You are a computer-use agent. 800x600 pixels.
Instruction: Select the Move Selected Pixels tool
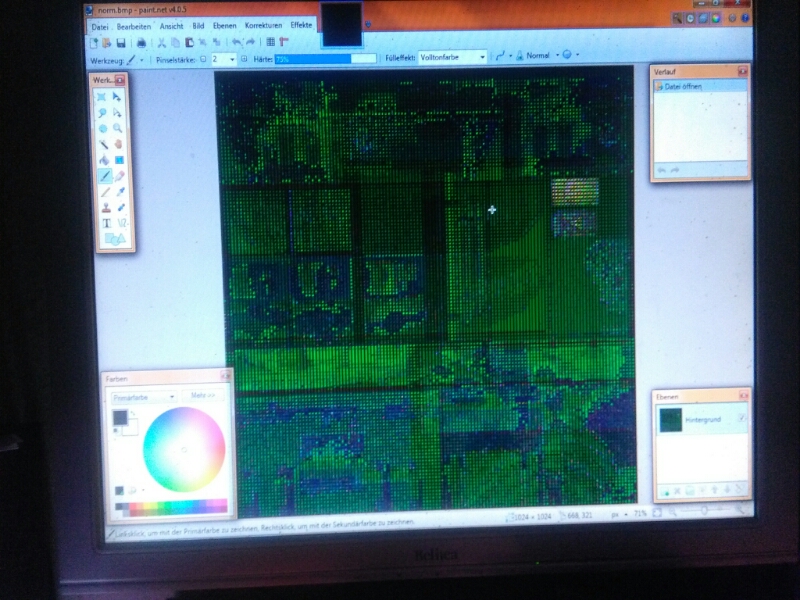[117, 96]
